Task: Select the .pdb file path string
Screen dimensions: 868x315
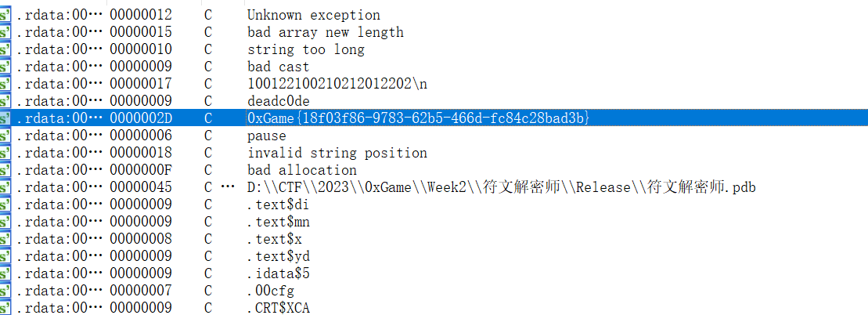Action: 502,187
